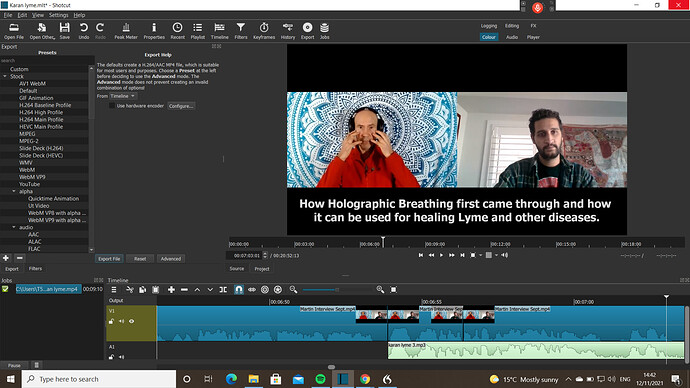Undo the last action
This screenshot has height=388, width=690.
pos(84,31)
